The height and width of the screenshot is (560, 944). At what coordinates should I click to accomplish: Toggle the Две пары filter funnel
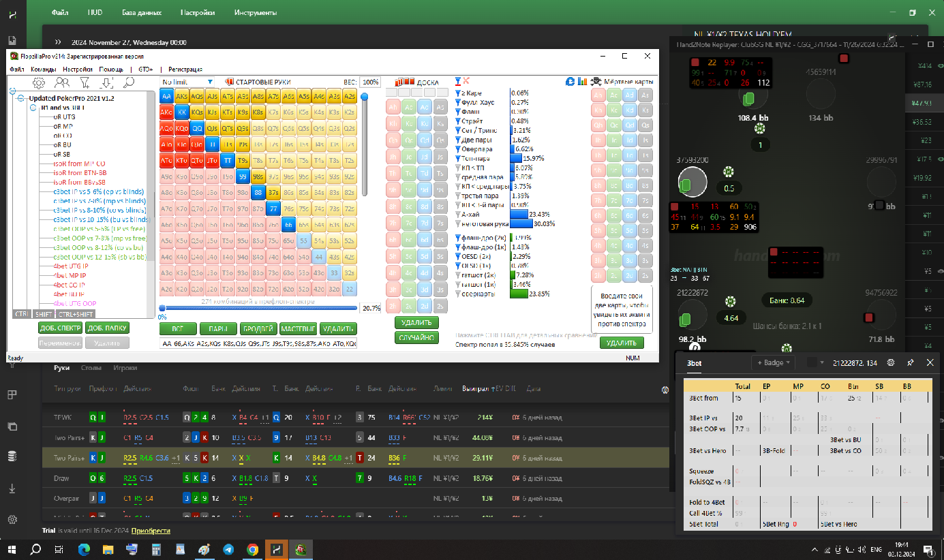(x=458, y=140)
